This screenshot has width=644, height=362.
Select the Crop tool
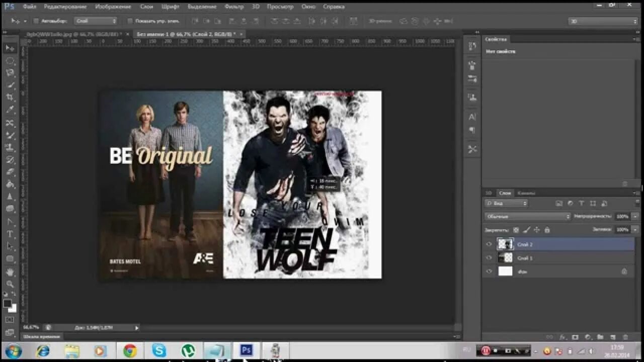tap(10, 97)
